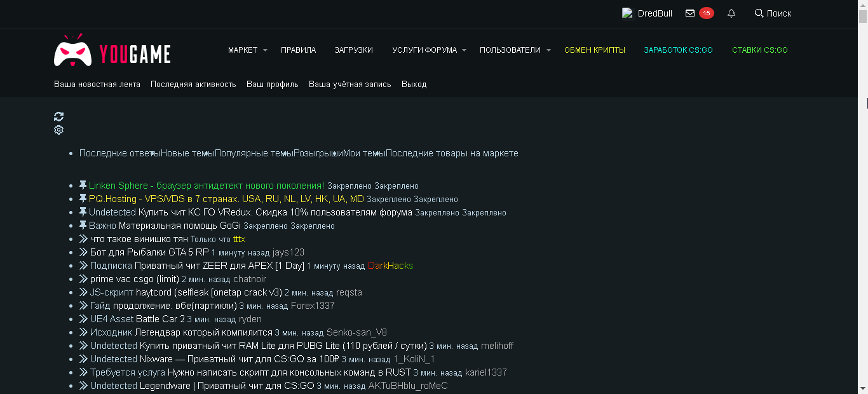Screen dimensions: 868x394
Task: Open the ПРАВИЛА menu item
Action: [x=298, y=50]
